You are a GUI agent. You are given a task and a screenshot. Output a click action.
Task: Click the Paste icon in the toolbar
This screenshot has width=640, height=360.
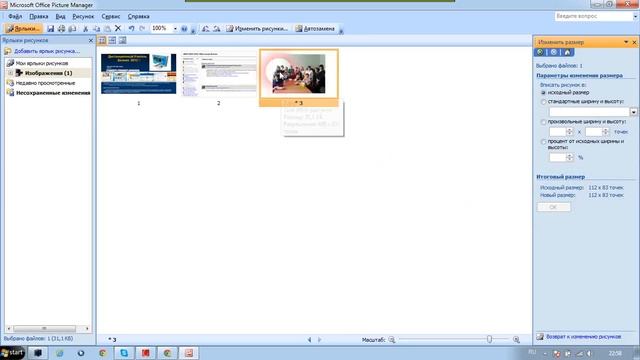107,29
